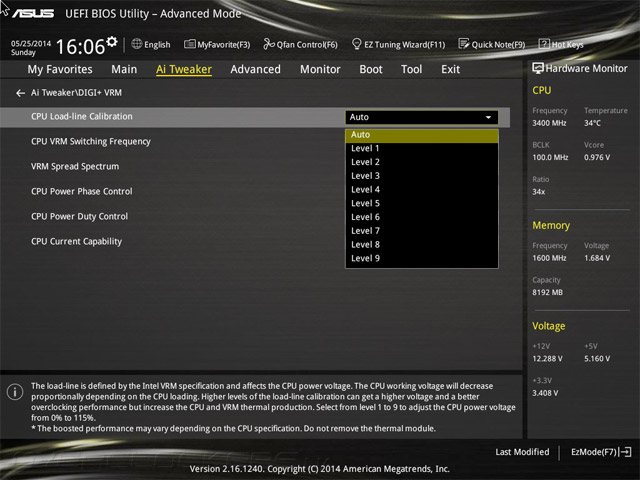640x480 pixels.
Task: Click Last Modified
Action: point(522,452)
